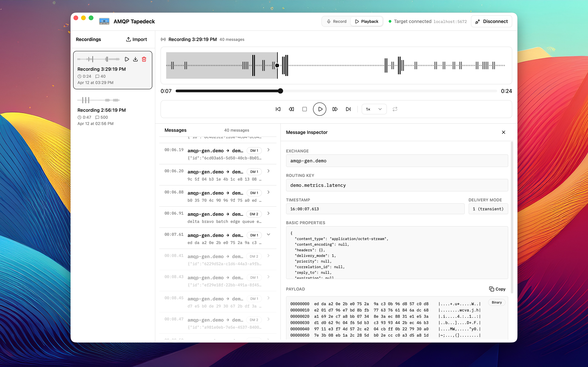588x367 pixels.
Task: Open the Import recordings dialog
Action: [136, 39]
